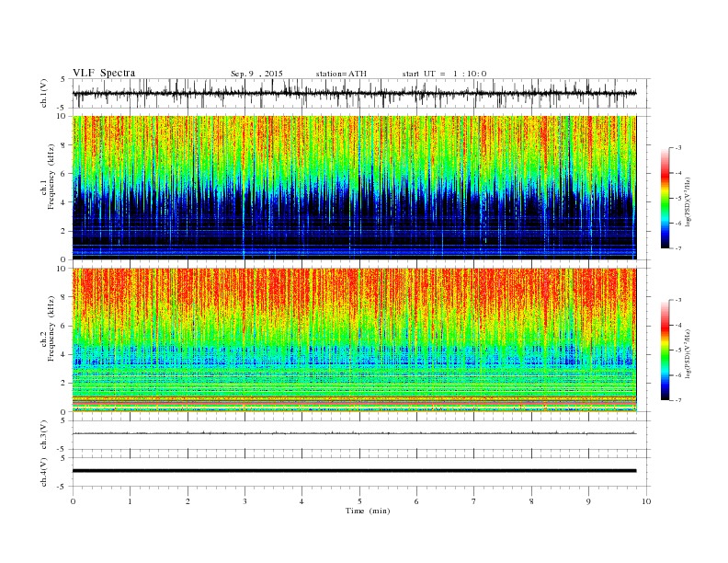This screenshot has height=563, width=728.
Task: Click the "9" tick on the time axis
Action: tap(588, 501)
